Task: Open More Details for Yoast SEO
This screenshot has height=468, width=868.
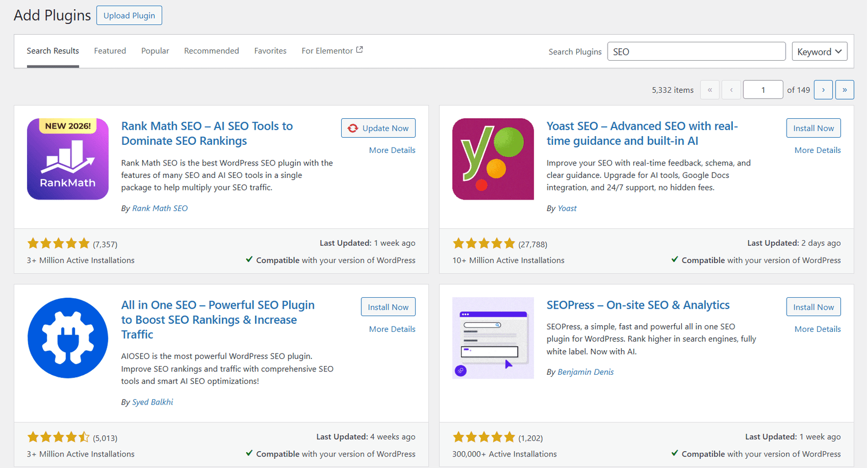Action: (x=818, y=150)
